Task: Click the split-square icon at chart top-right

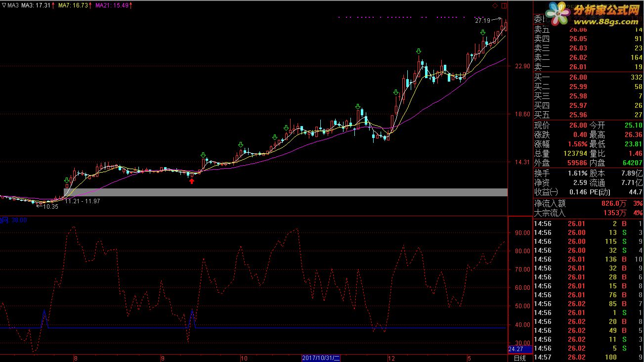Action: [x=504, y=5]
